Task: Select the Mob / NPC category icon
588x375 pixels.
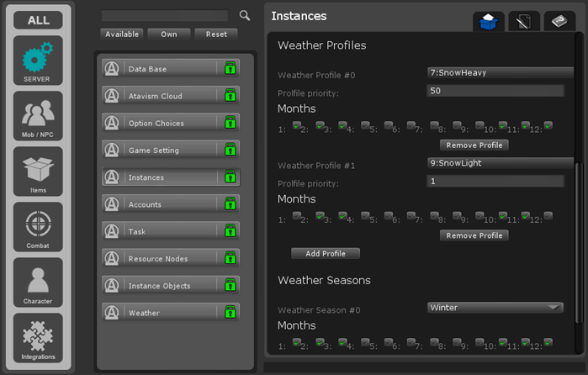Action: tap(38, 115)
